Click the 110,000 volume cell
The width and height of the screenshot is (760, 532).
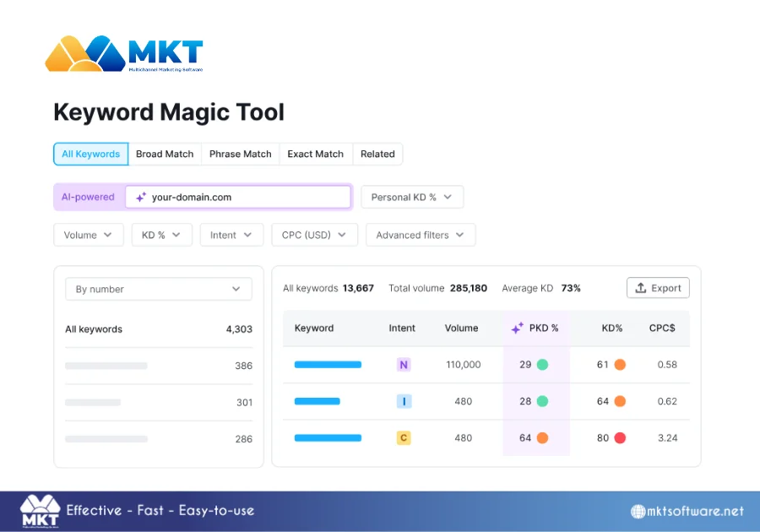pyautogui.click(x=464, y=365)
